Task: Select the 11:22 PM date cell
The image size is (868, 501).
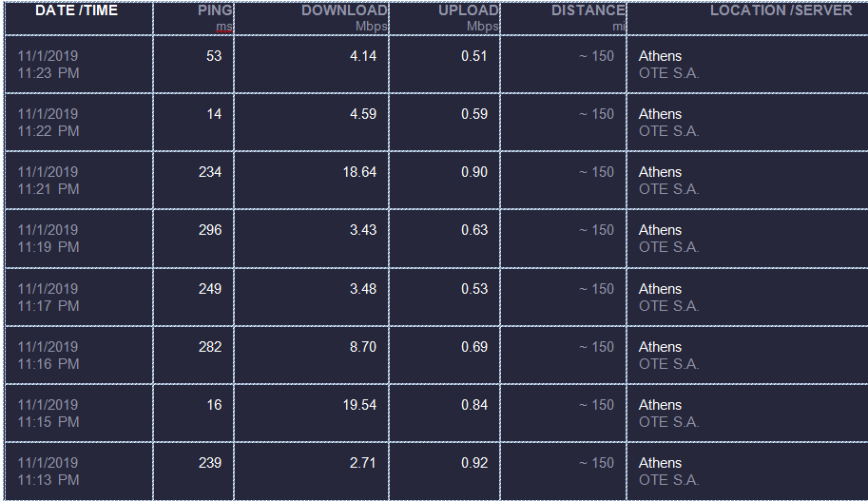Action: click(79, 123)
